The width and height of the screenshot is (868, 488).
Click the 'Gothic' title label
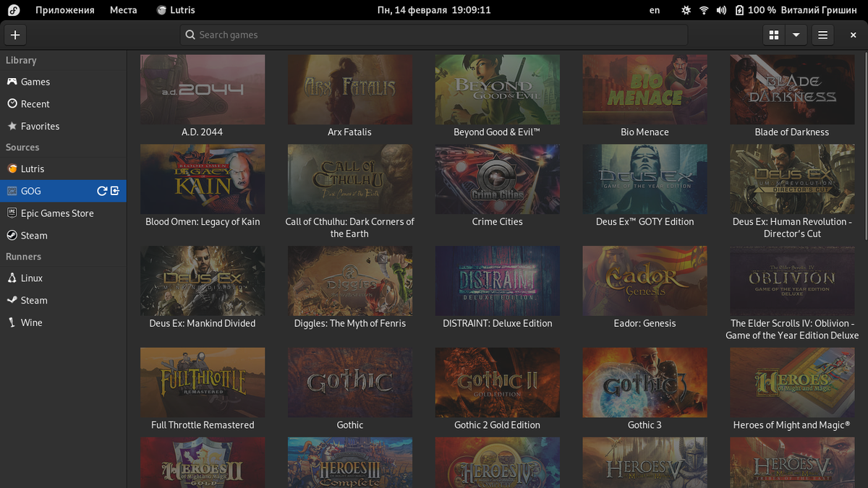350,425
